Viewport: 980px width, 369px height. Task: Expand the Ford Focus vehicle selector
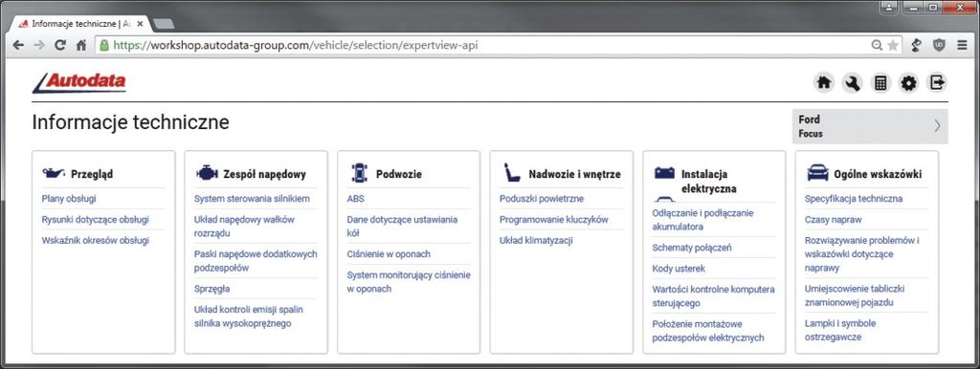[870, 126]
